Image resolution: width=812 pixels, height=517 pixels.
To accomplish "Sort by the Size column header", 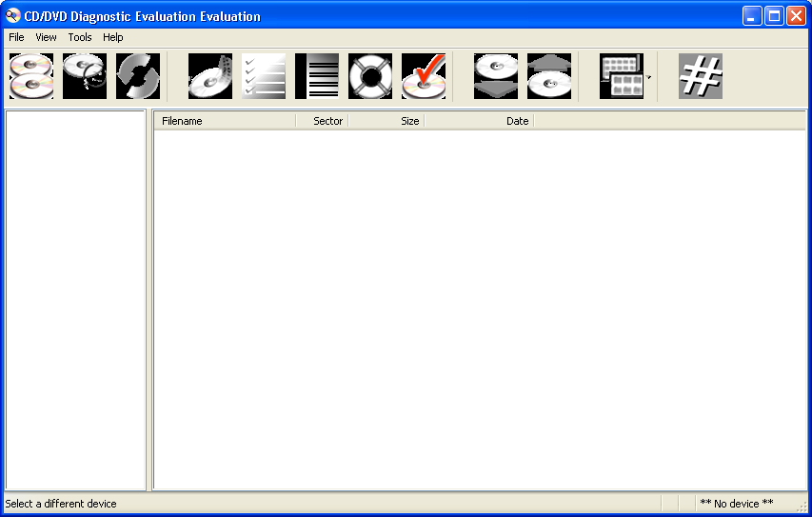I will (x=386, y=121).
